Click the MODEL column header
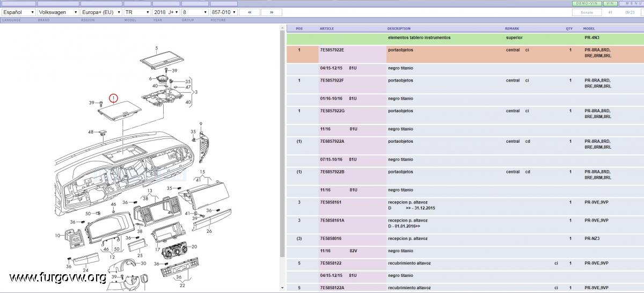644x293 pixels. pyautogui.click(x=589, y=28)
